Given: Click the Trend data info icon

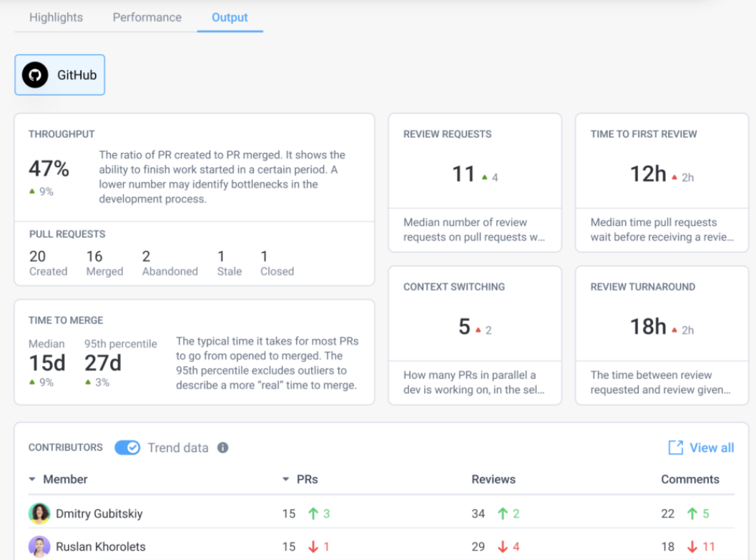Looking at the screenshot, I should click(222, 448).
